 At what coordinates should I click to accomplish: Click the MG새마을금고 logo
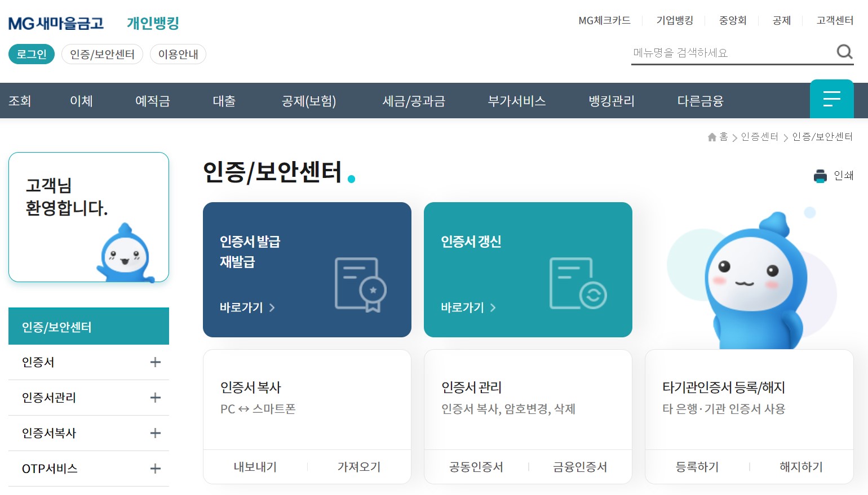(56, 23)
